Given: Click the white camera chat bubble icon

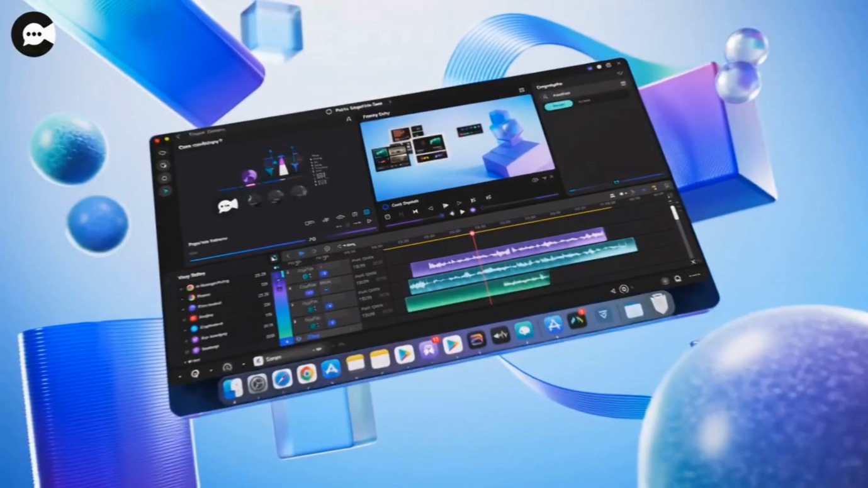Looking at the screenshot, I should point(227,206).
